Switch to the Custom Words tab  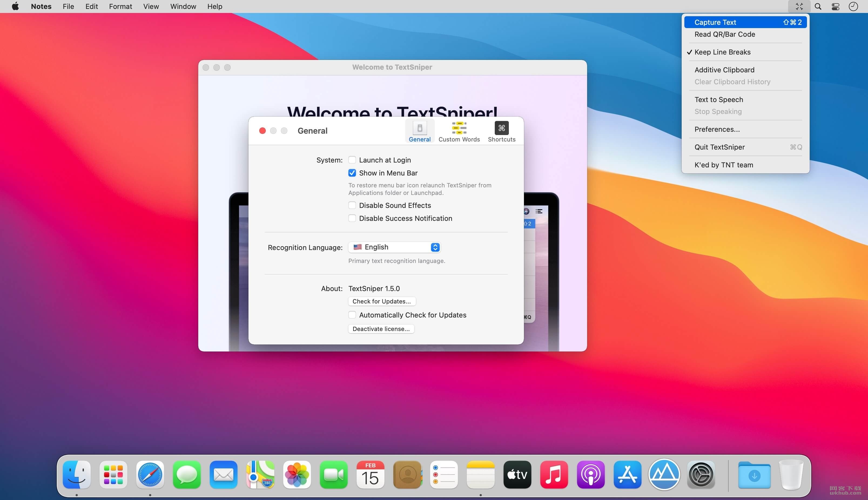click(x=459, y=131)
